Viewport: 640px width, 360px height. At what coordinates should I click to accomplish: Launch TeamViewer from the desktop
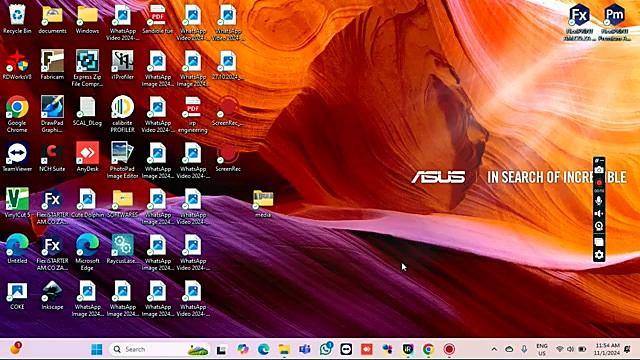point(17,157)
